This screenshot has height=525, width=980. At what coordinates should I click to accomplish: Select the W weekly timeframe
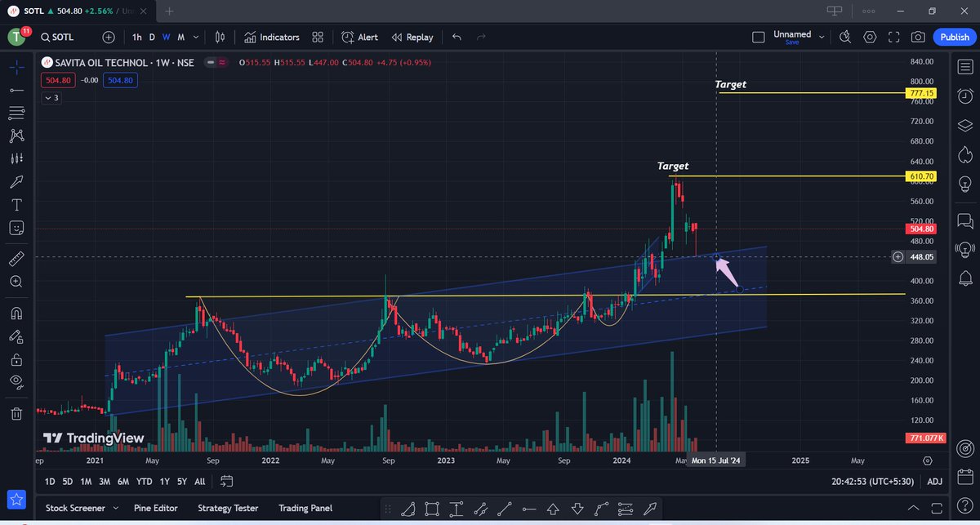coord(167,37)
